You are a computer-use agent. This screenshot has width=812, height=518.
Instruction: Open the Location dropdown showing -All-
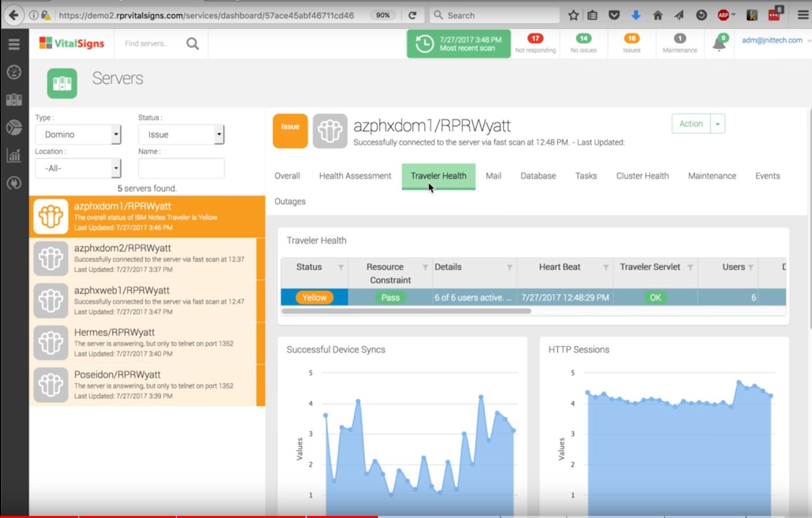(78, 168)
